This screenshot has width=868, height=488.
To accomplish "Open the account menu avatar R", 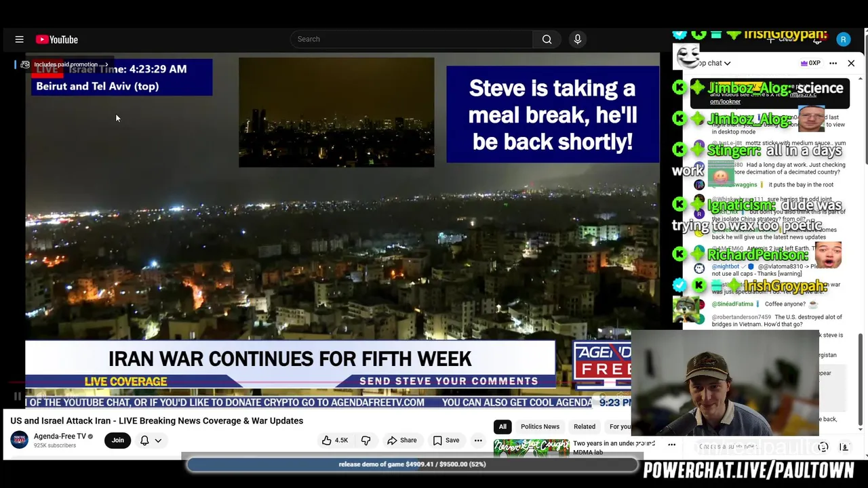I will (x=843, y=39).
